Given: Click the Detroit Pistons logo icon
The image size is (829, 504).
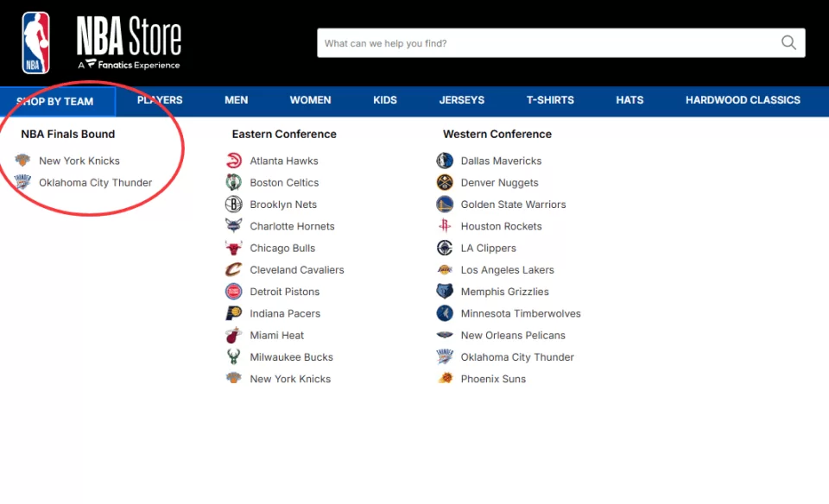Looking at the screenshot, I should 234,292.
